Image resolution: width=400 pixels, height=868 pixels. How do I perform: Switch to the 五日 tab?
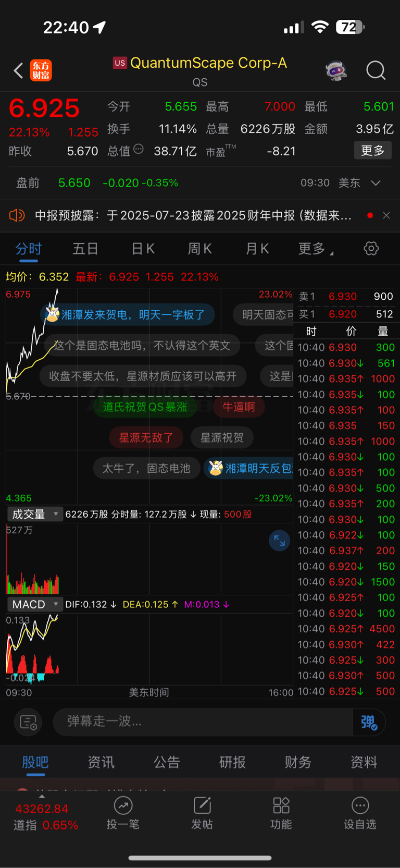[x=85, y=249]
